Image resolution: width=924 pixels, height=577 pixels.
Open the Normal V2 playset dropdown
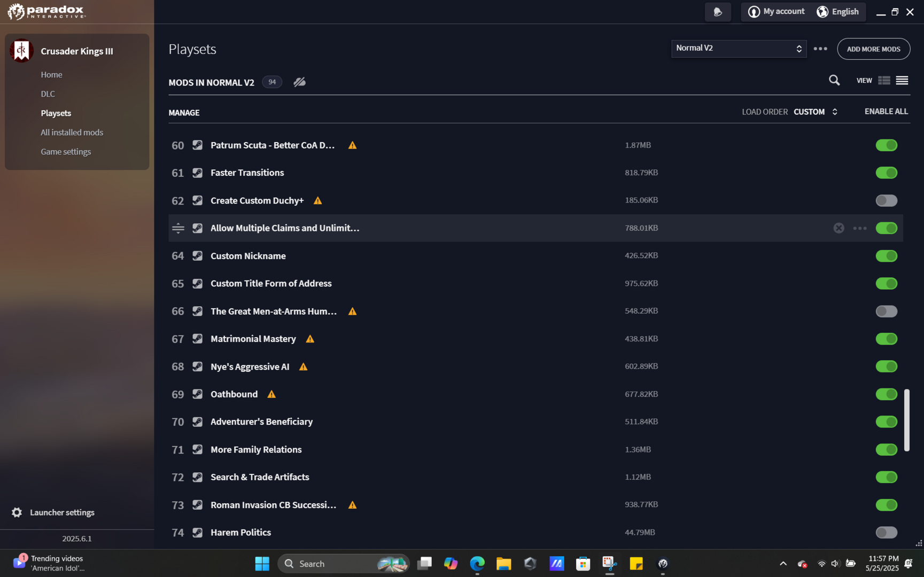739,49
